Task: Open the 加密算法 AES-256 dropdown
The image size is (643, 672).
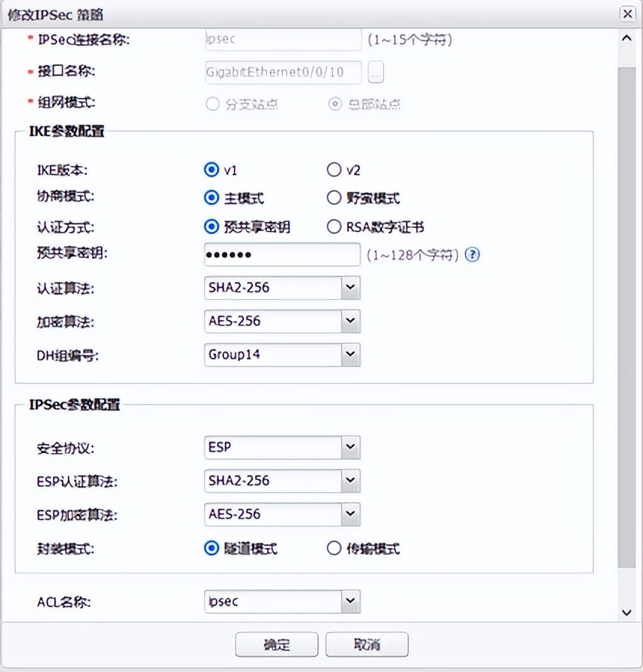Action: 349,321
